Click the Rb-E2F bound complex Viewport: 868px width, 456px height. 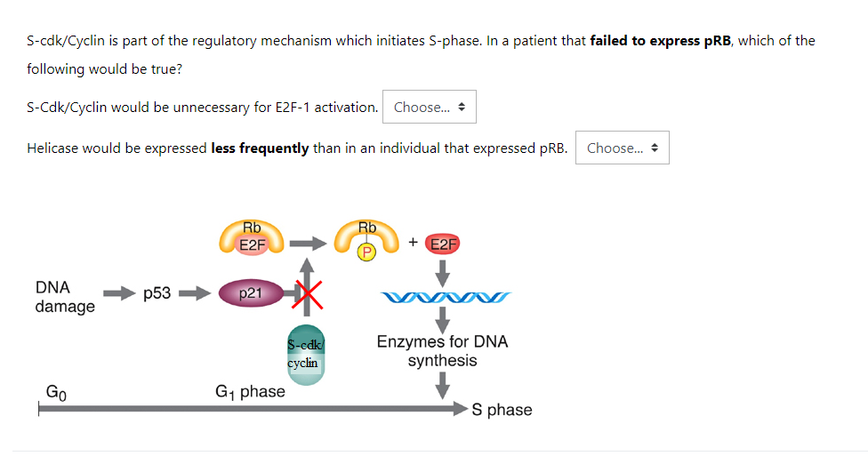[x=252, y=236]
